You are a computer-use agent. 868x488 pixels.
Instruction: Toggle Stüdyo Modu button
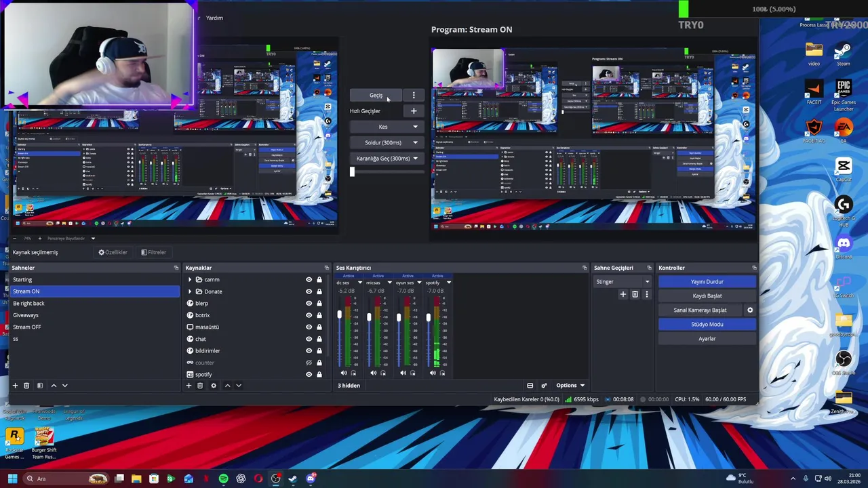coord(707,325)
